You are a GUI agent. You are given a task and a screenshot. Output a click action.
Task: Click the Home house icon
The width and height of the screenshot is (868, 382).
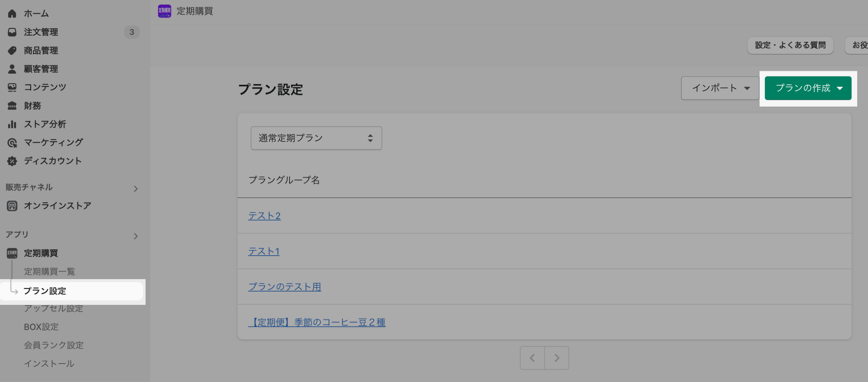point(12,14)
